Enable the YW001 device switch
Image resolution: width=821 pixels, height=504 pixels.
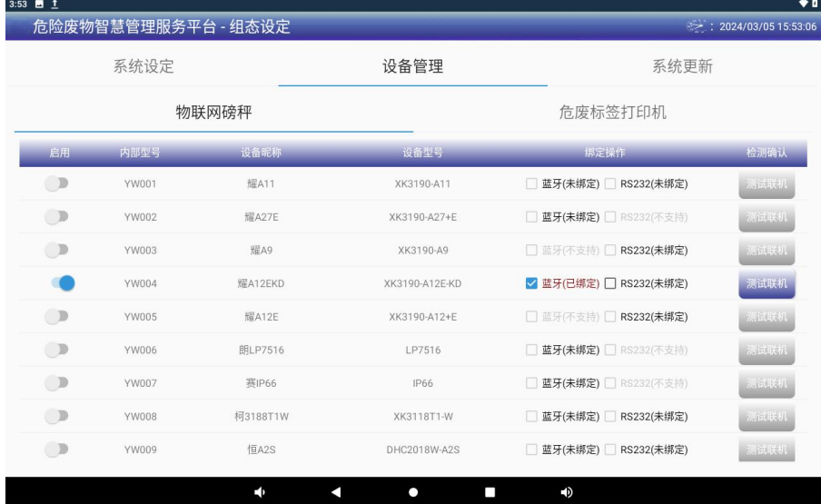59,184
